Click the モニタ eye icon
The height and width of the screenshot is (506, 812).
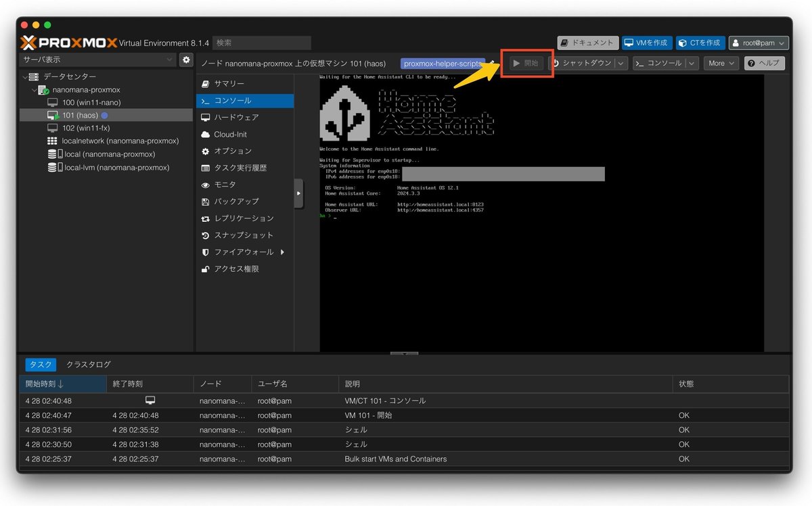(x=206, y=185)
